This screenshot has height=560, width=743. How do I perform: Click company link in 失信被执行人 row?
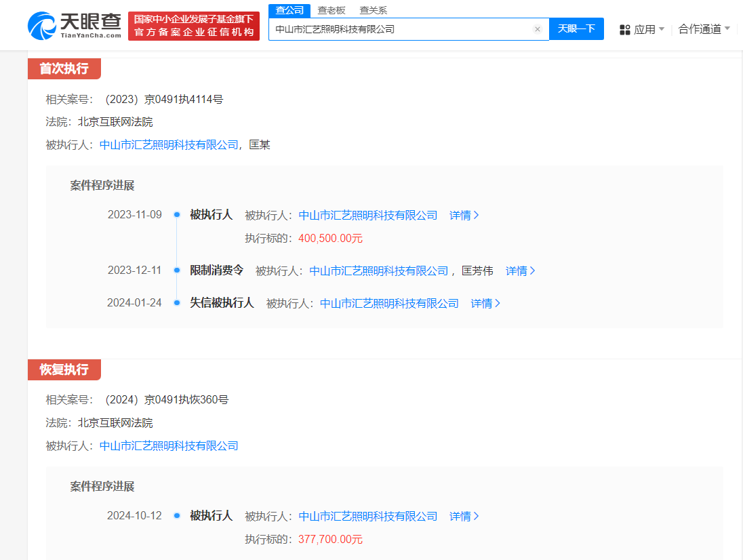390,303
